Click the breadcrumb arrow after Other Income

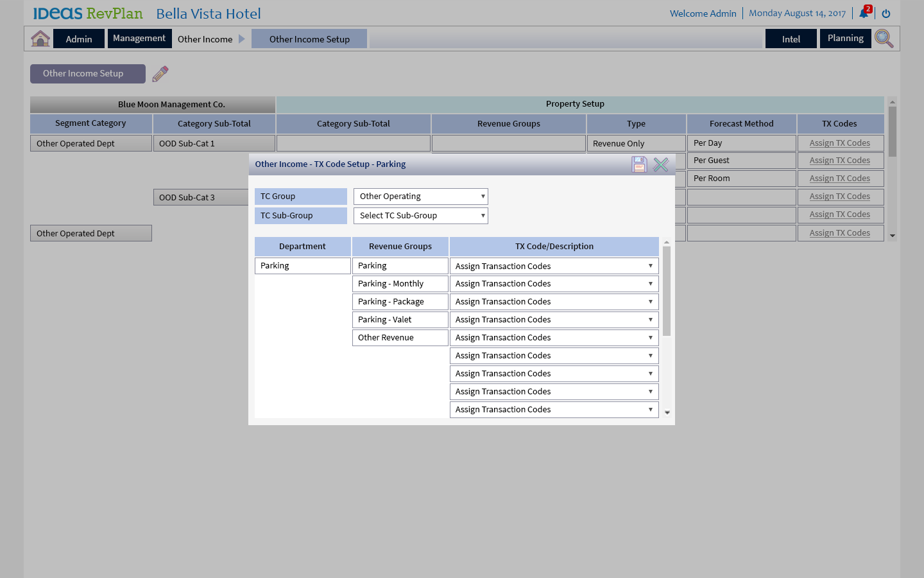(x=242, y=39)
